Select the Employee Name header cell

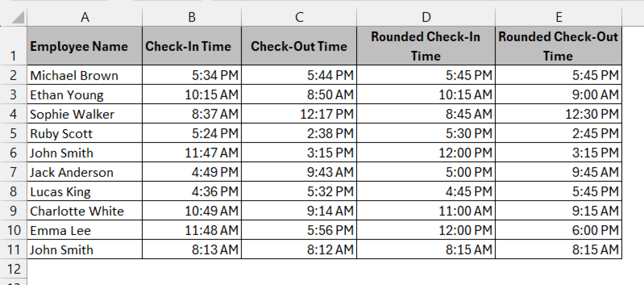[85, 46]
